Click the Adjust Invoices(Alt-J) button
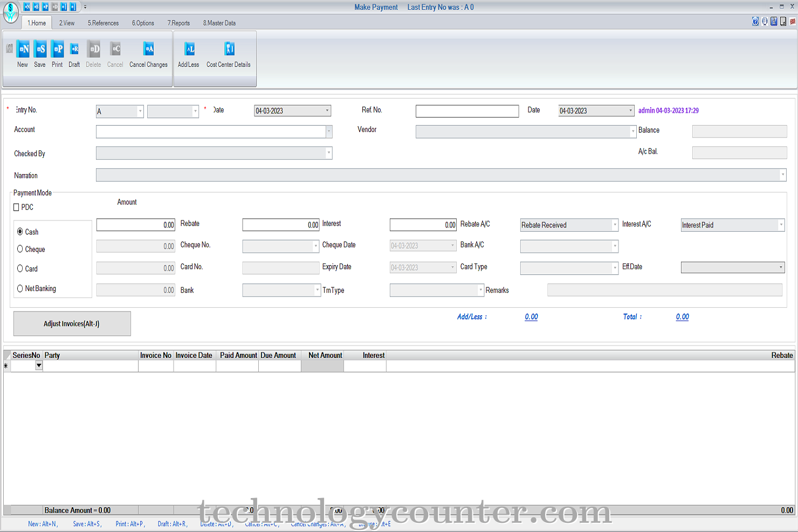 tap(72, 323)
